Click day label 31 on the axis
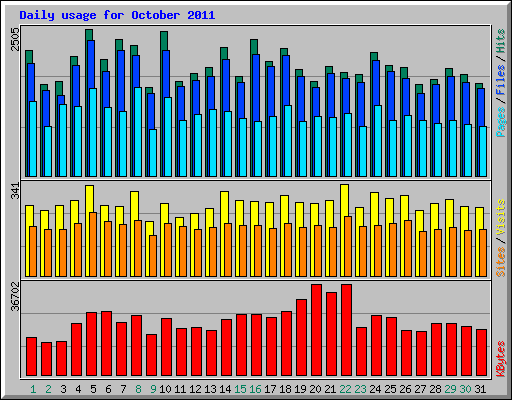 point(480,389)
